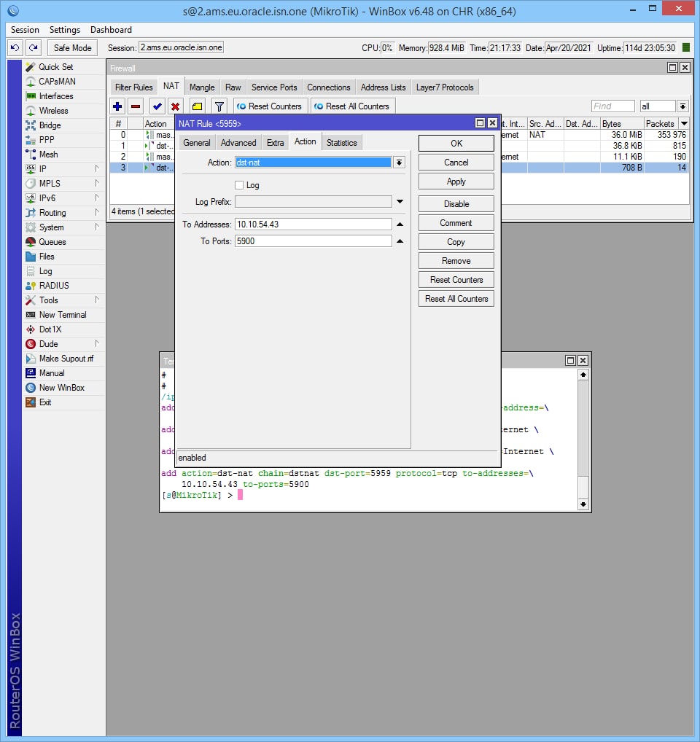Disable rule with red X icon
700x742 pixels.
[x=176, y=106]
